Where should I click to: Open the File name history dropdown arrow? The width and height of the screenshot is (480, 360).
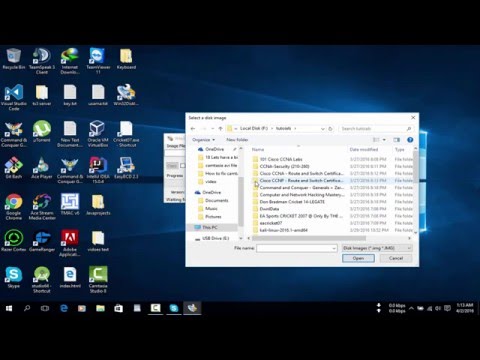[334, 248]
